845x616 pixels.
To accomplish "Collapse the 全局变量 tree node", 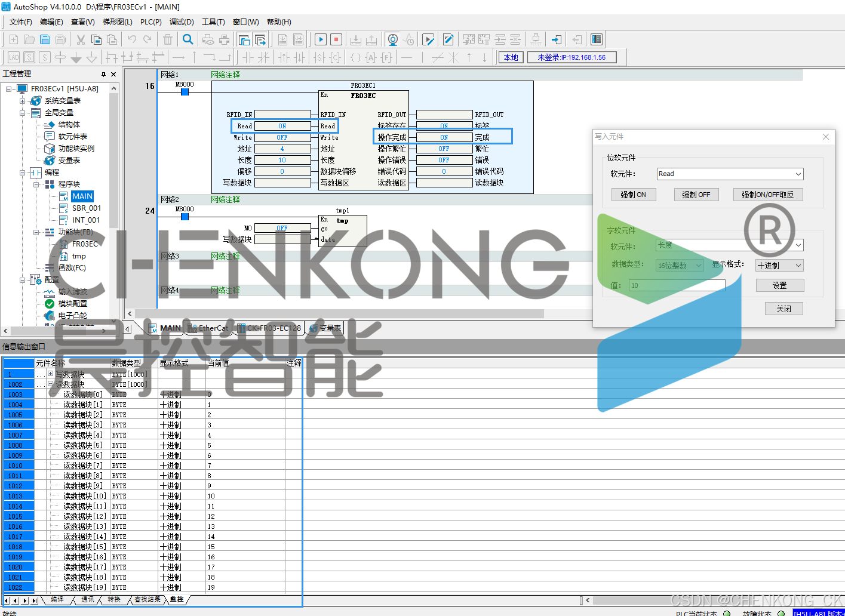I will 23,113.
